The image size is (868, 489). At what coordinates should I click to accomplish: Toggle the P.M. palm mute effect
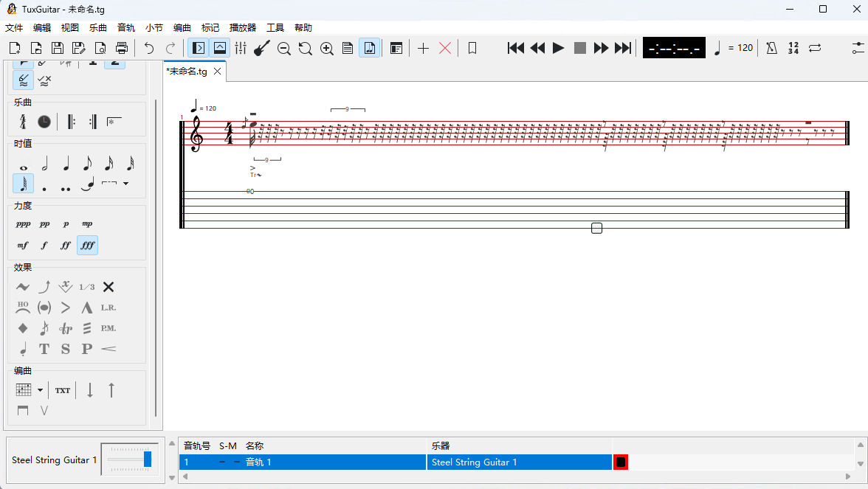click(108, 328)
